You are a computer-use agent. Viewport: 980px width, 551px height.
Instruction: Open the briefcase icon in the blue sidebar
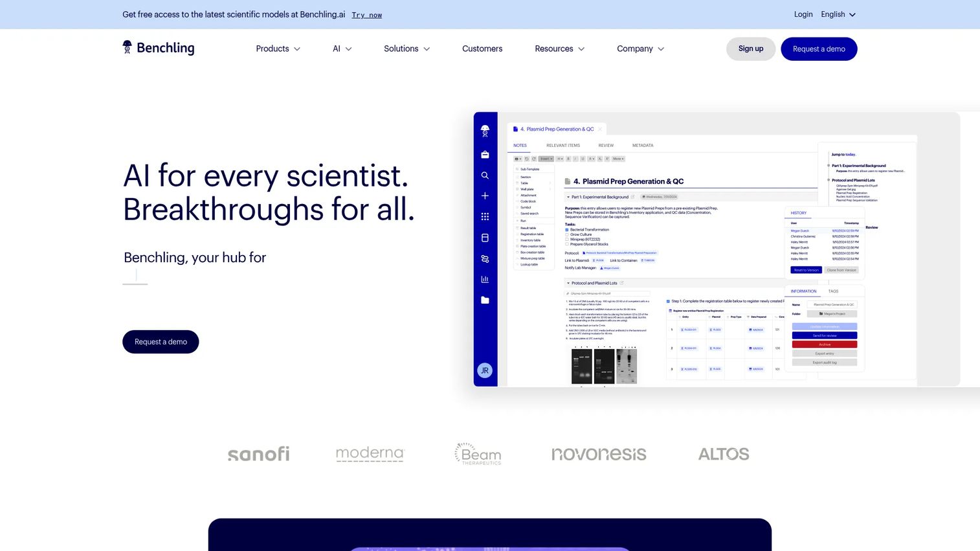click(x=485, y=155)
